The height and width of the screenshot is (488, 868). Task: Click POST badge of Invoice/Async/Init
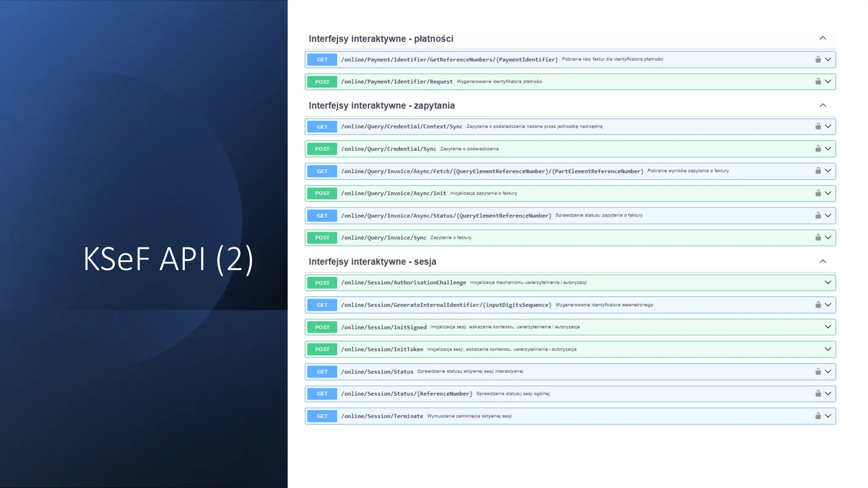click(x=322, y=193)
